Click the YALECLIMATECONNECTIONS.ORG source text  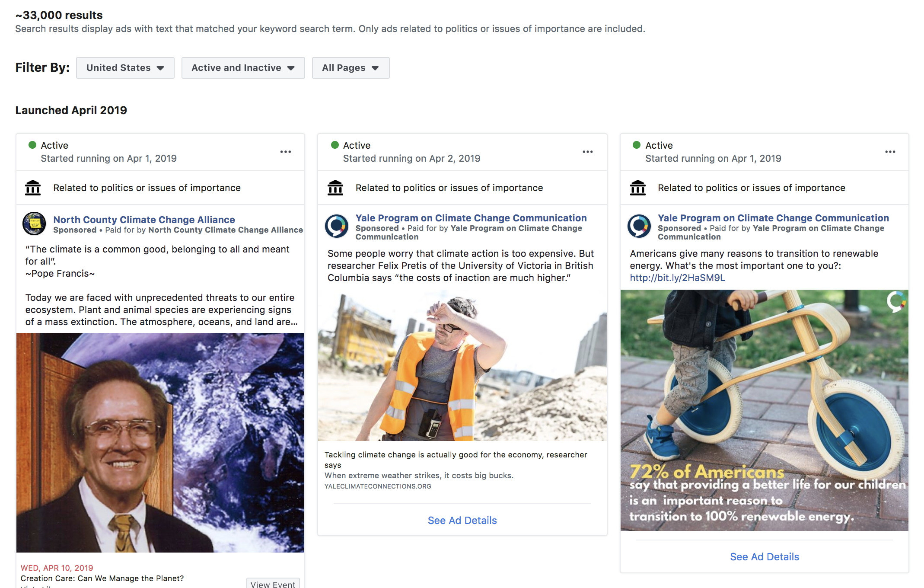click(378, 486)
